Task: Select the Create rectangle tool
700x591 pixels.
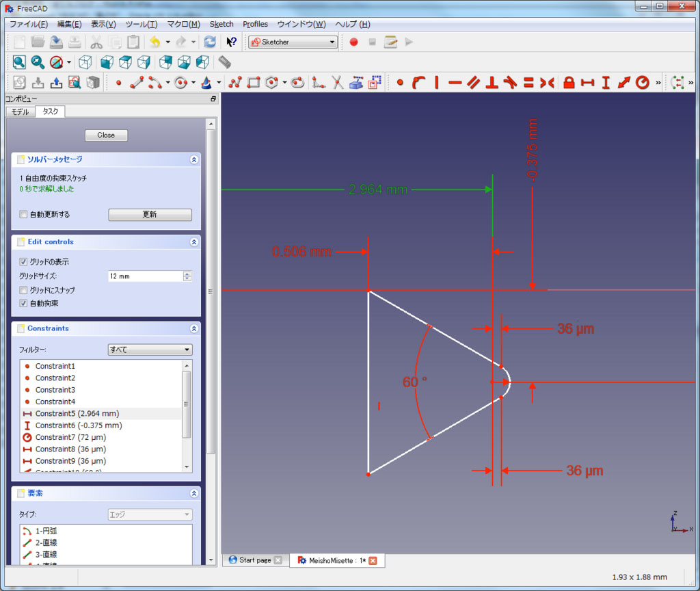Action: (254, 83)
